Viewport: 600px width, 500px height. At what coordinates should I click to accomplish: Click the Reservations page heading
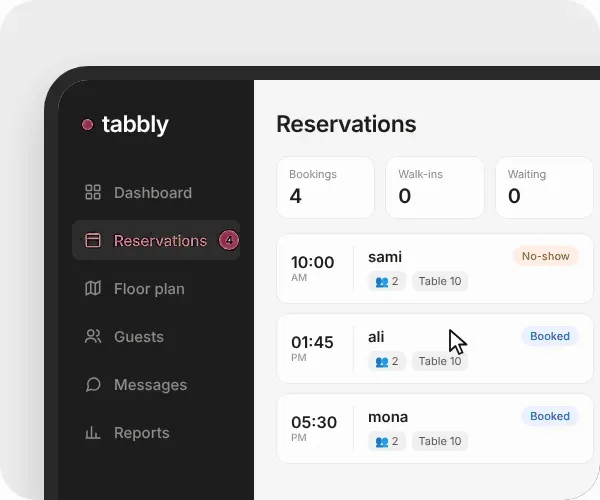[x=346, y=124]
